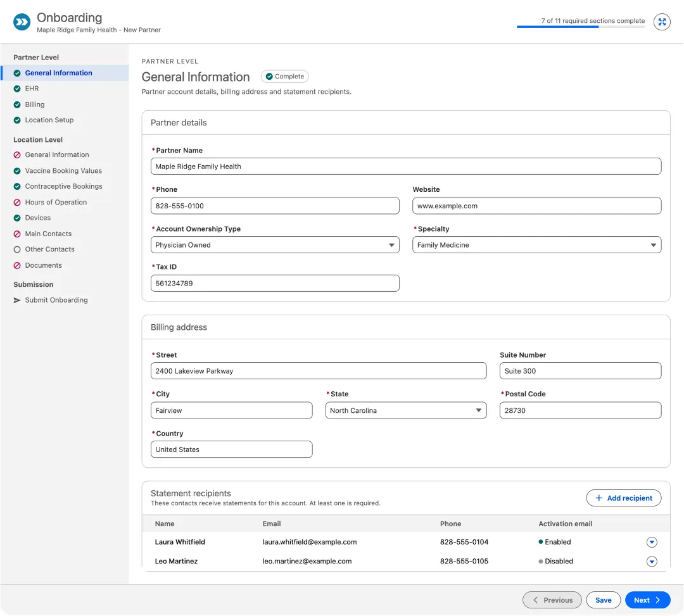Click the check icon beside Vaccine Booking Values

pos(17,171)
